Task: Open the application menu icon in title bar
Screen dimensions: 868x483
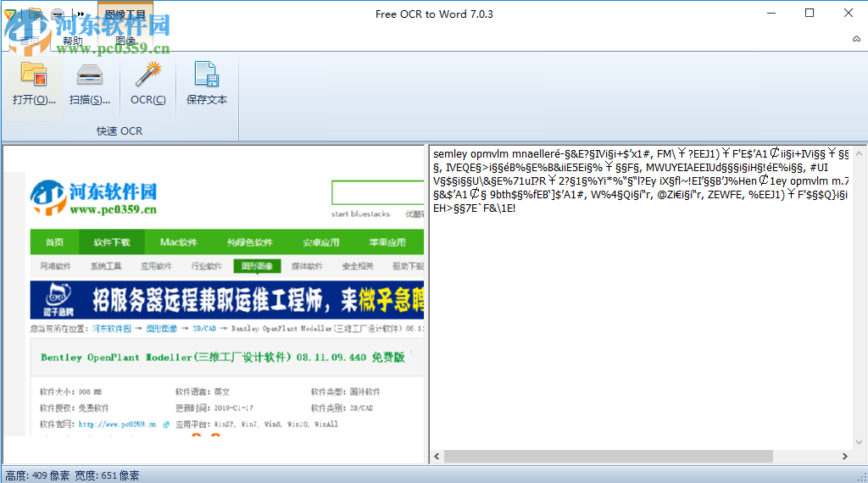Action: tap(10, 14)
